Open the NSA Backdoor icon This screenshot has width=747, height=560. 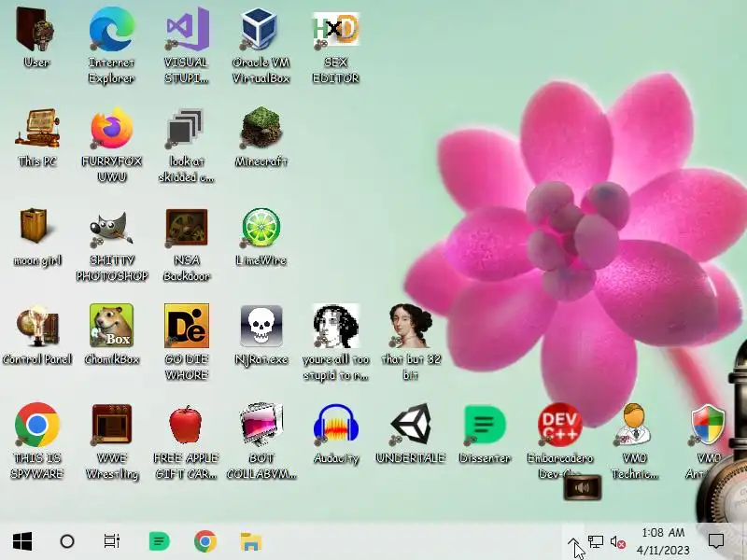click(187, 227)
